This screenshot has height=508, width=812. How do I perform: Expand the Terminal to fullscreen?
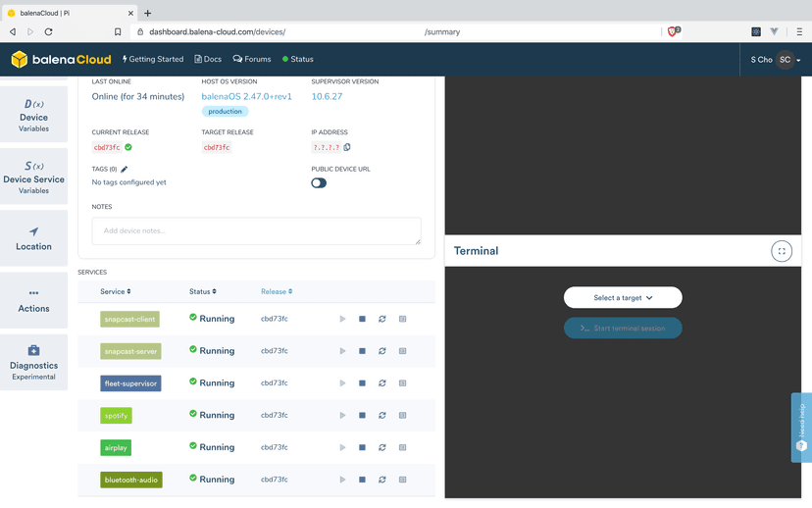[x=782, y=251]
